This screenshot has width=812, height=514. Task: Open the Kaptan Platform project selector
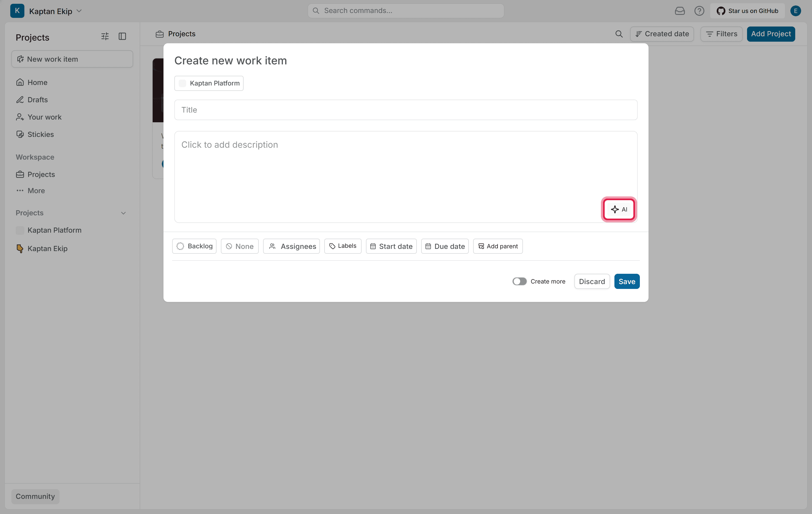point(209,83)
